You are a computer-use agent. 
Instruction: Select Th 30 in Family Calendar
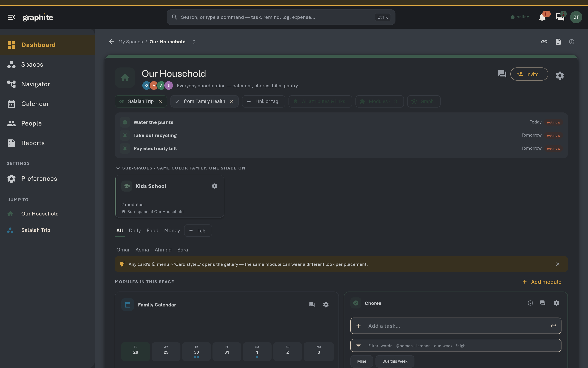196,352
